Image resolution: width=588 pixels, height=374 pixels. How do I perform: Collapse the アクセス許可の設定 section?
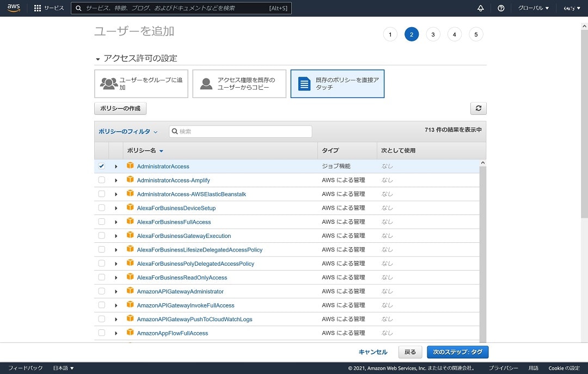click(98, 59)
